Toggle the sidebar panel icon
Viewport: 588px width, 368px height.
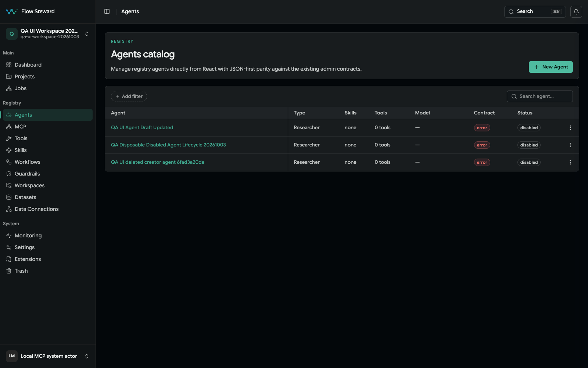[107, 11]
